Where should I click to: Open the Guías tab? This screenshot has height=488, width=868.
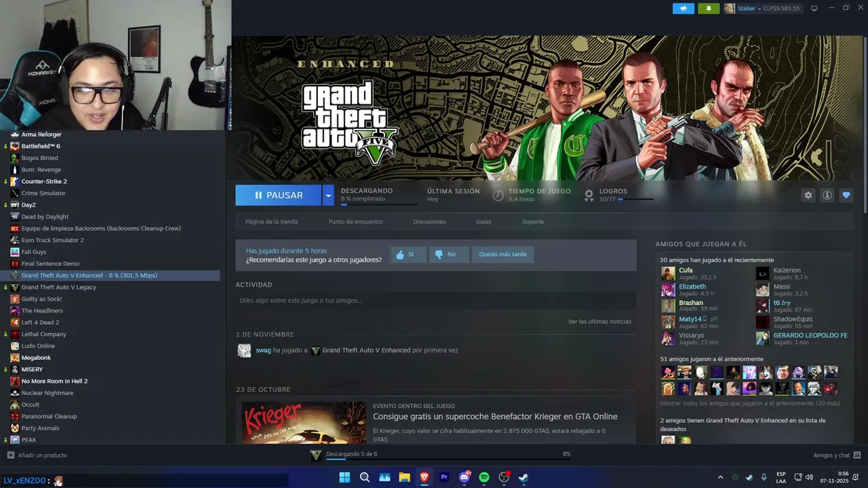pos(484,222)
